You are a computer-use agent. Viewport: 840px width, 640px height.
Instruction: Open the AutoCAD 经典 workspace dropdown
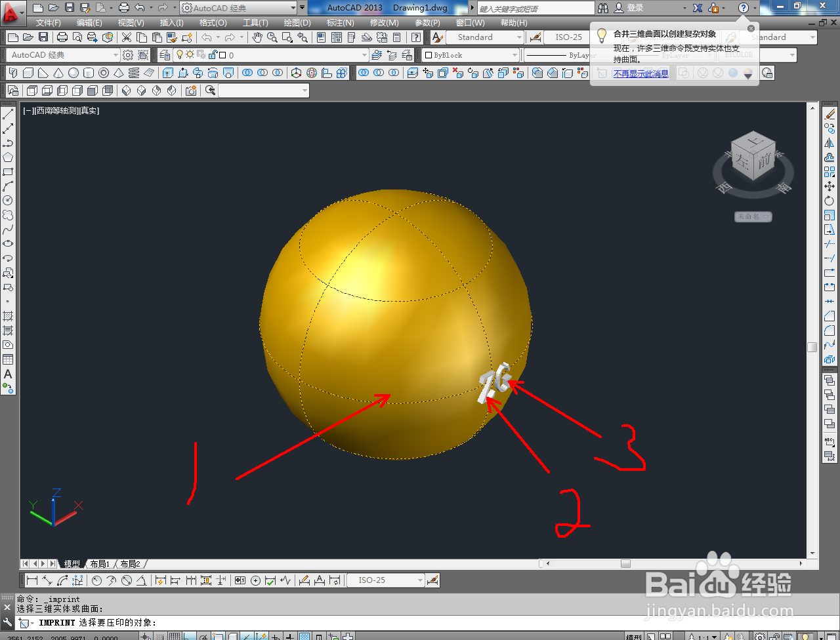[x=64, y=55]
